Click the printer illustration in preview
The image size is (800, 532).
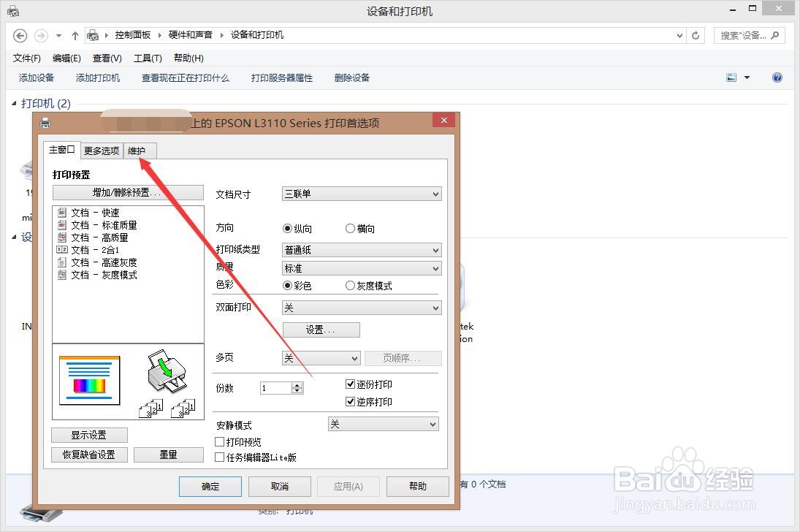pos(167,373)
